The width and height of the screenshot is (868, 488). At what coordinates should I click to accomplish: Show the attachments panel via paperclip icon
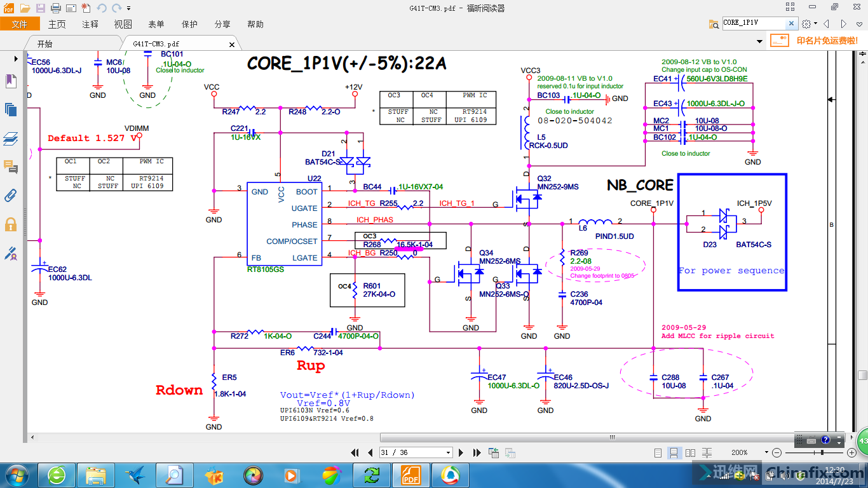[10, 195]
